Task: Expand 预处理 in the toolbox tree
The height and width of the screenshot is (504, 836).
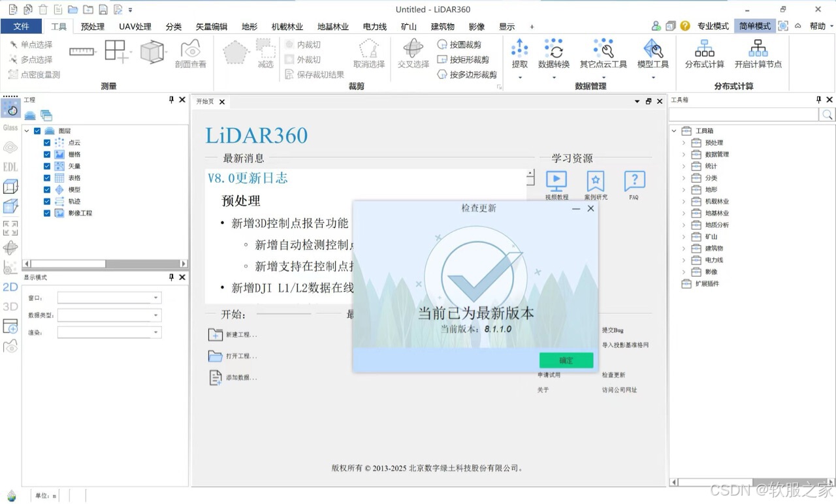Action: click(684, 142)
